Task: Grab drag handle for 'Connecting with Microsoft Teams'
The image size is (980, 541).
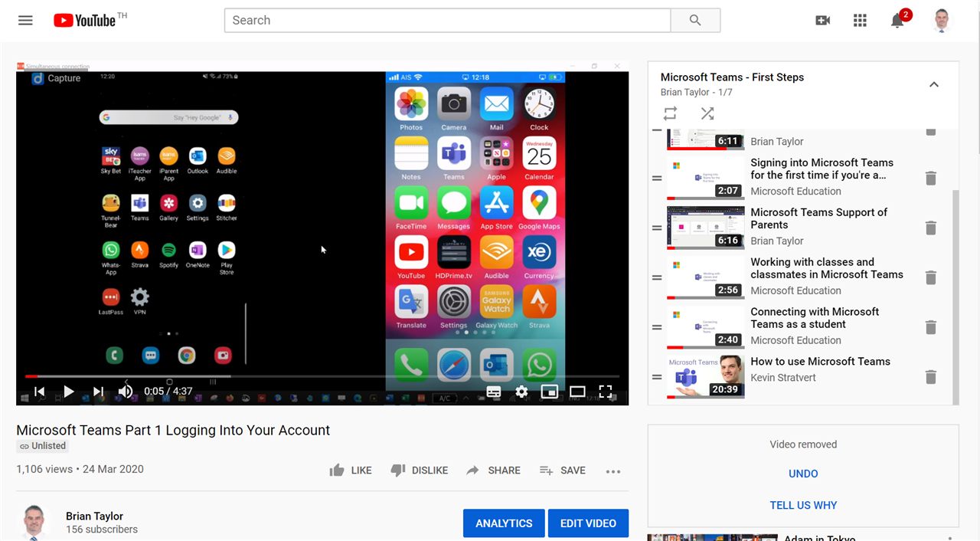Action: click(x=657, y=327)
